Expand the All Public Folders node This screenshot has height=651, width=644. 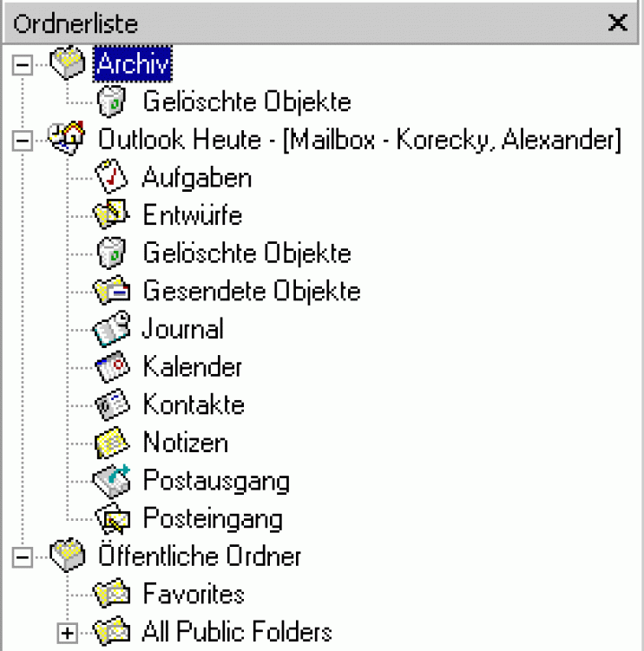click(x=67, y=632)
